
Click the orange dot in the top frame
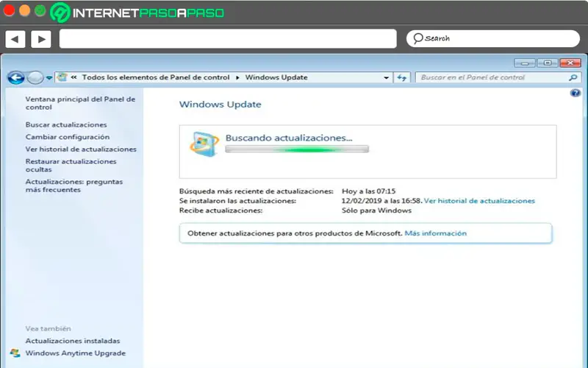25,10
